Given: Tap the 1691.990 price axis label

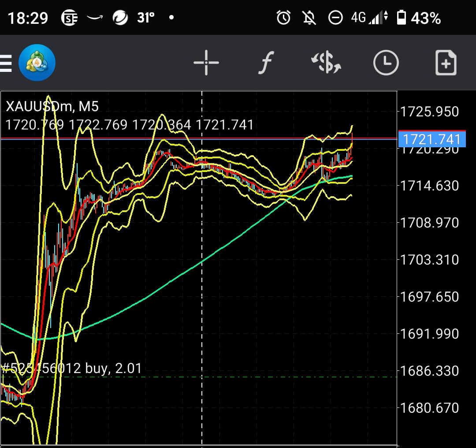Looking at the screenshot, I should pos(429,334).
